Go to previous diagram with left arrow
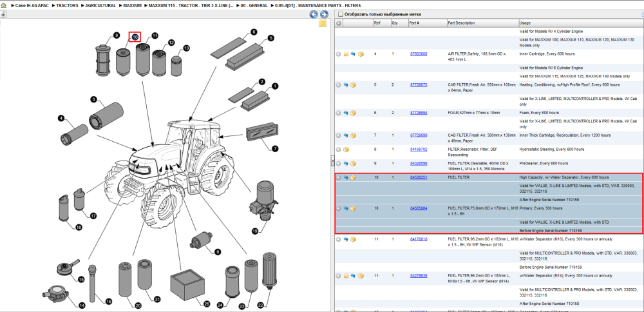644x312 pixels. pyautogui.click(x=314, y=14)
